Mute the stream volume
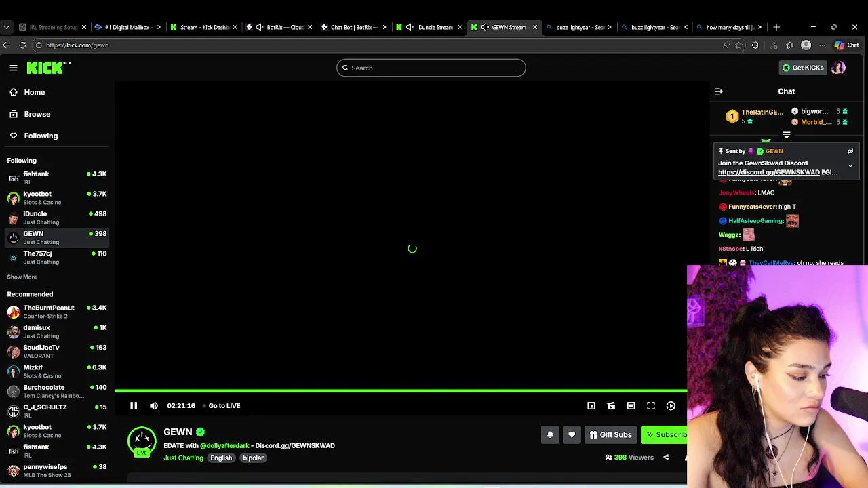The width and height of the screenshot is (868, 488). tap(154, 405)
